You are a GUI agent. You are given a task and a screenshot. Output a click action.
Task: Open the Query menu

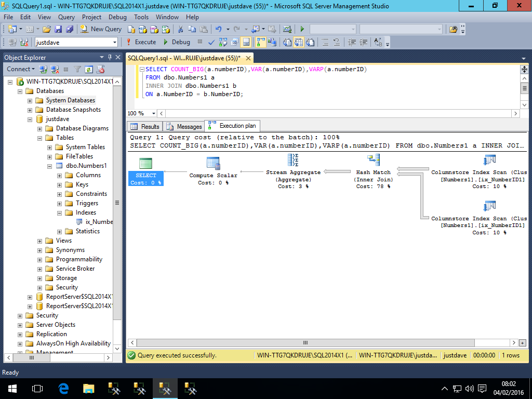click(66, 17)
